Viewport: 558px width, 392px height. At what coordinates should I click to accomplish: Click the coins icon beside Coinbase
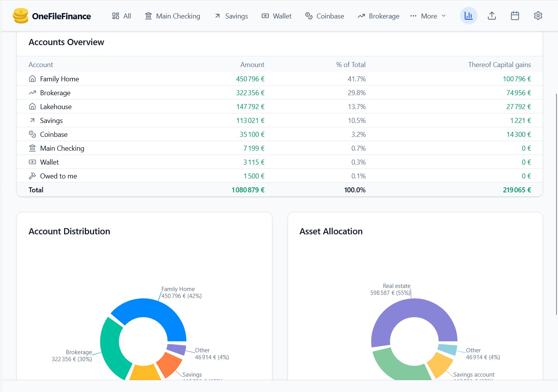(x=32, y=134)
